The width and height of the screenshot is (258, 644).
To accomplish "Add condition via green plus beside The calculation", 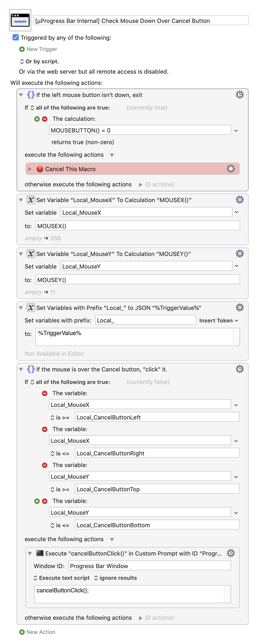I will 37,119.
